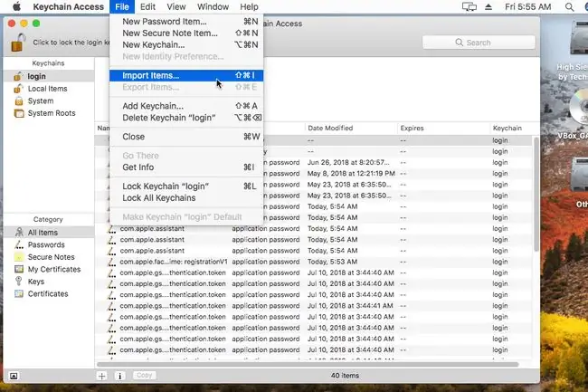Select the Local Items keychain

48,89
